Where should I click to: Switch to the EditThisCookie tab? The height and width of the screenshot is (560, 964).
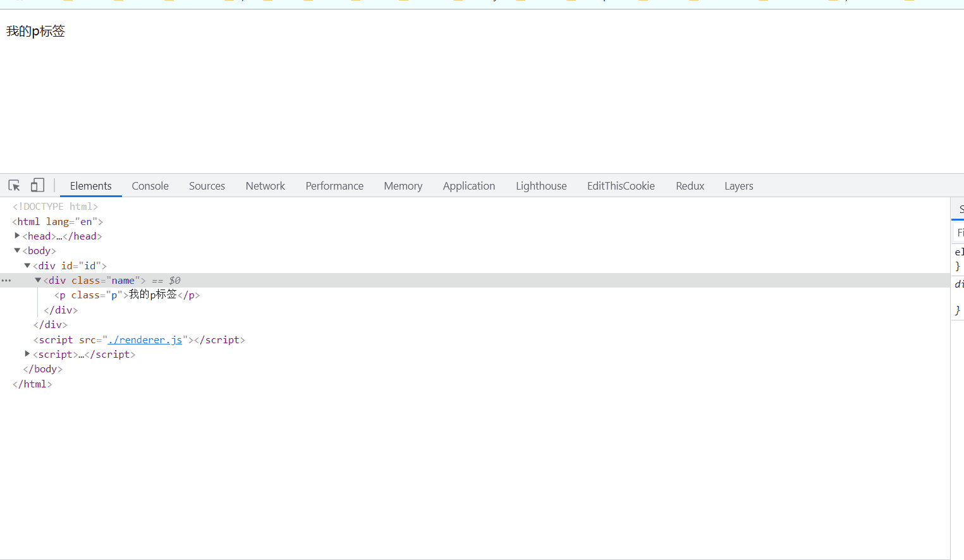pos(621,186)
